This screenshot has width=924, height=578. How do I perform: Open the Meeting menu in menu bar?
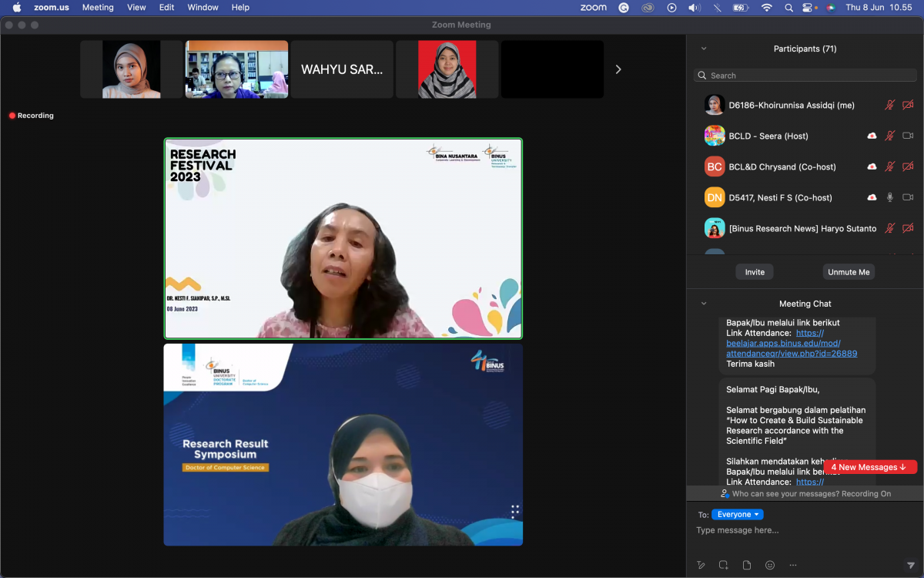point(98,8)
